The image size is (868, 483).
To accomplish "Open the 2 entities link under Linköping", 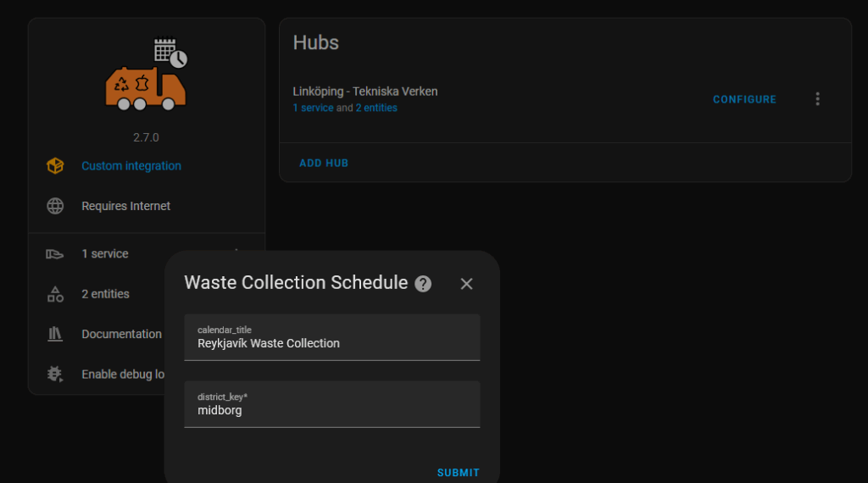I will point(376,108).
